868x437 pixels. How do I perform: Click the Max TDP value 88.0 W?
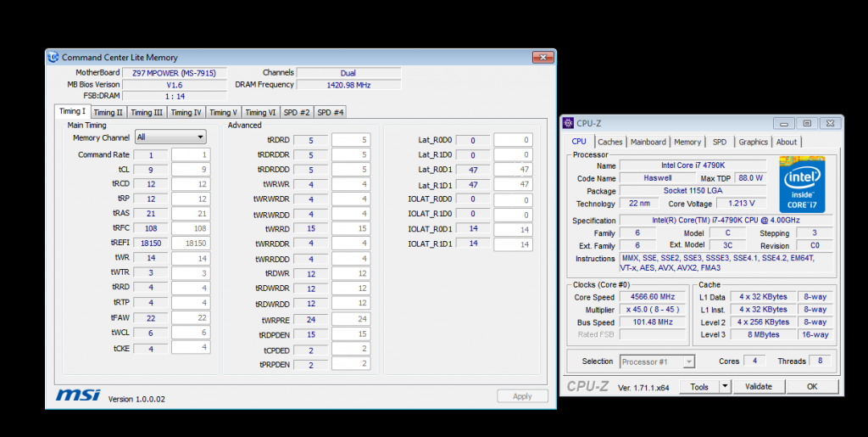(751, 178)
